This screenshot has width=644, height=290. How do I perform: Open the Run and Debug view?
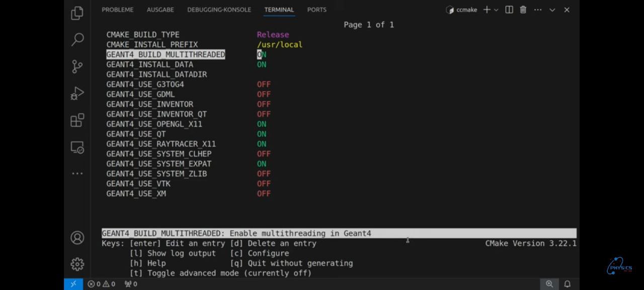tap(77, 94)
